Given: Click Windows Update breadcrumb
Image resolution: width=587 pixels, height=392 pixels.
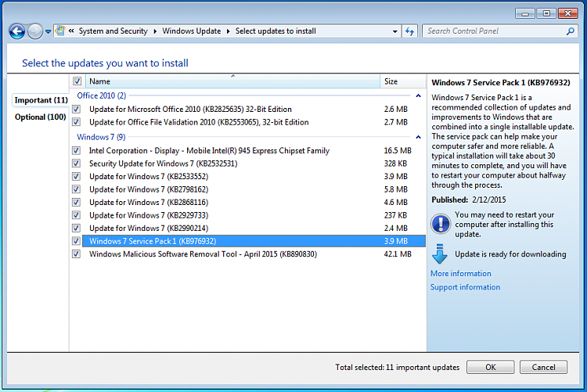Looking at the screenshot, I should (x=191, y=31).
